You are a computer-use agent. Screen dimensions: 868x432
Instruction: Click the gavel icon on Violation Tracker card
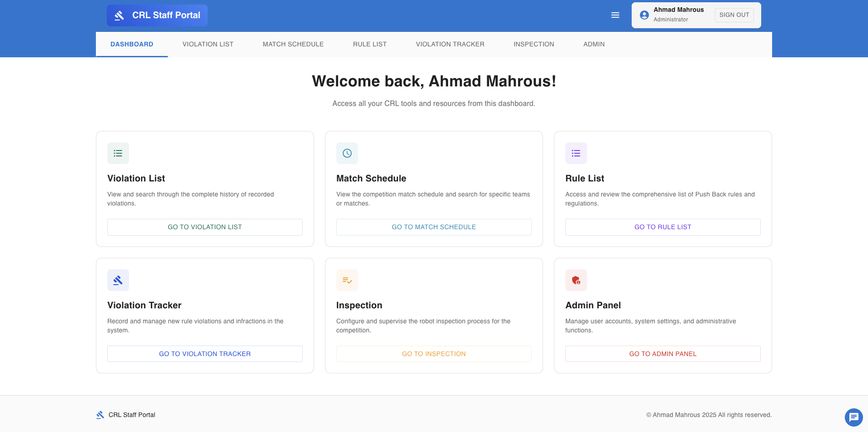pos(118,280)
